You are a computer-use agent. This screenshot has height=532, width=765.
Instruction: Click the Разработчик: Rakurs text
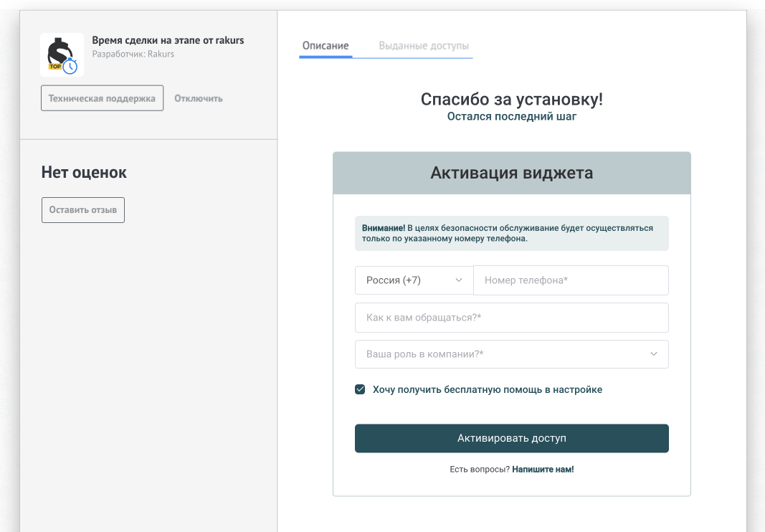(133, 54)
